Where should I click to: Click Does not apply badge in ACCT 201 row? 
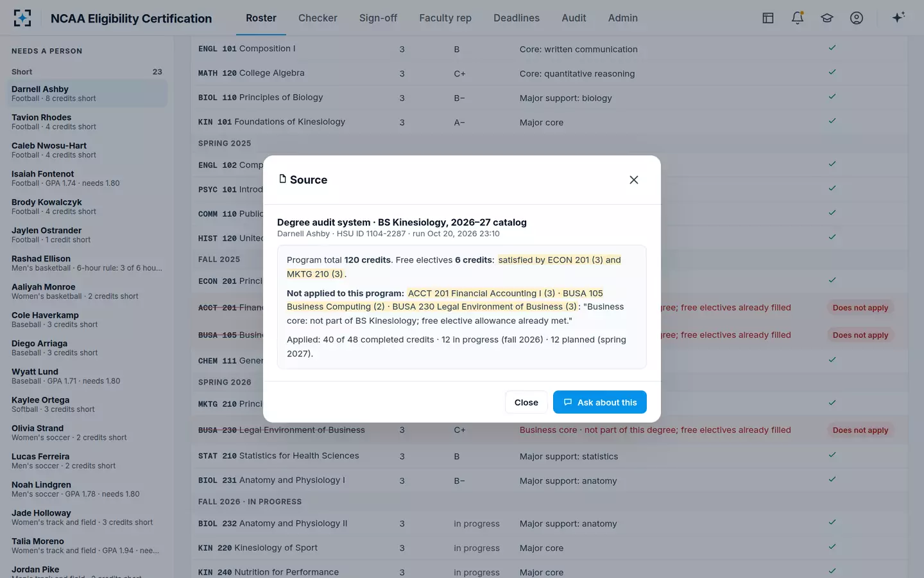(x=860, y=308)
